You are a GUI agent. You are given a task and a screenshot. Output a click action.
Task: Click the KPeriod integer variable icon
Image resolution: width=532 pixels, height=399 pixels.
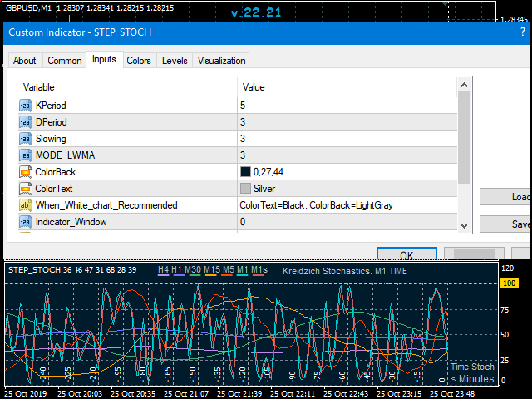pos(25,106)
